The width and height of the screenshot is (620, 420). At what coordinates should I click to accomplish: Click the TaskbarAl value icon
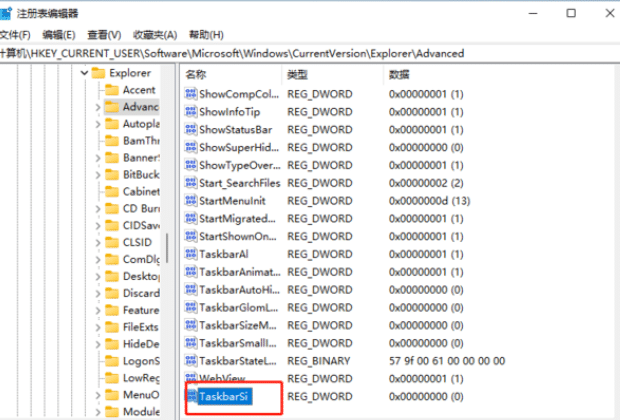(191, 254)
